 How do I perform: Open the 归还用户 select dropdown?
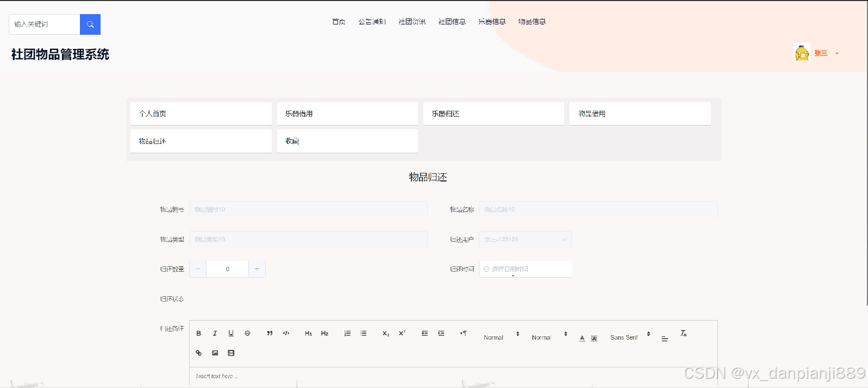coord(525,239)
